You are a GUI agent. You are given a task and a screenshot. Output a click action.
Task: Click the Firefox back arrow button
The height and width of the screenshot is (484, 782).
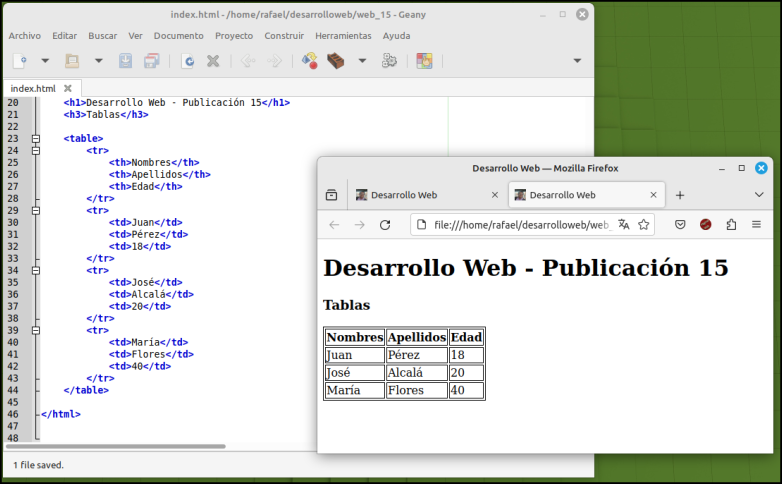click(x=334, y=225)
